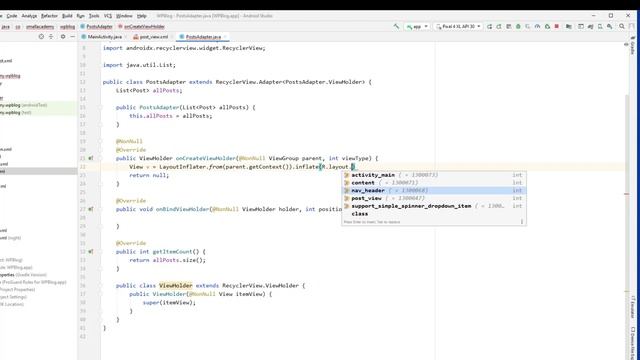Click wpblog in the breadcrumb bar
The width and height of the screenshot is (640, 360).
(67, 27)
